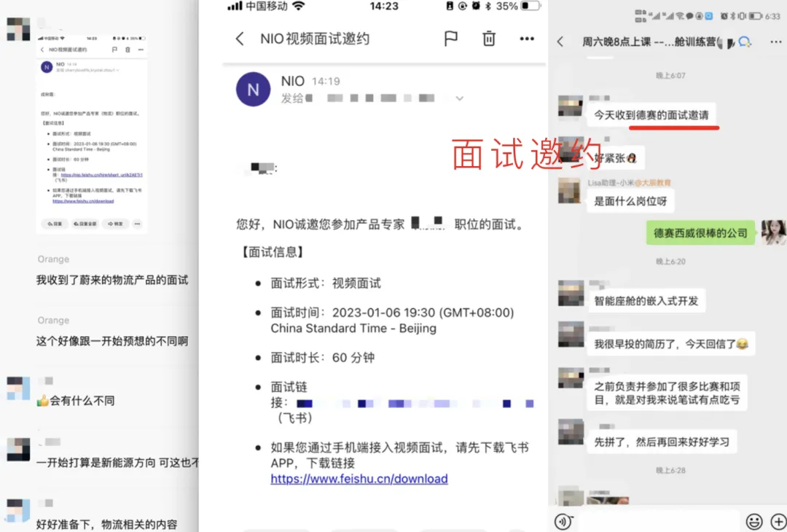Tap the 晚上6:28 timestamp
The image size is (787, 532).
coord(670,470)
